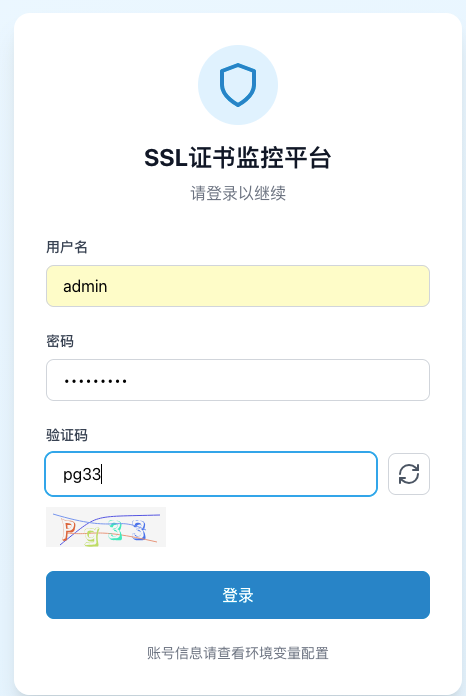The width and height of the screenshot is (466, 696).
Task: Click the distorted Pg33 captcha image
Action: tap(106, 527)
